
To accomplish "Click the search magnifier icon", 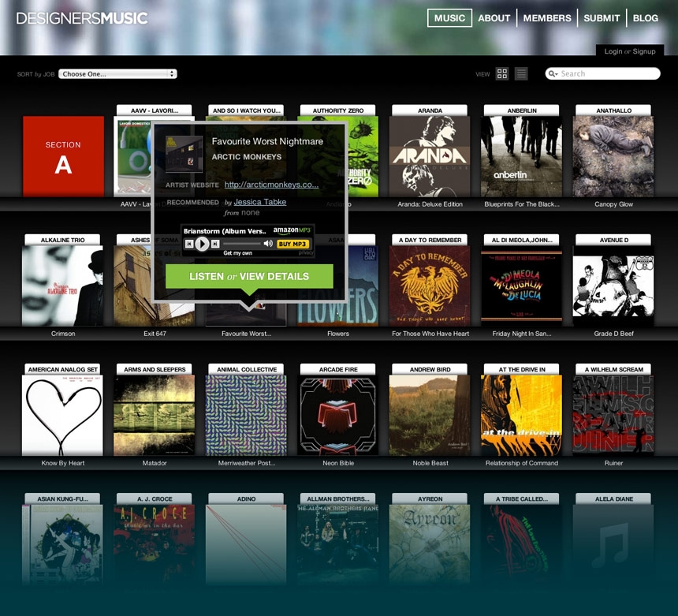I will pos(553,74).
